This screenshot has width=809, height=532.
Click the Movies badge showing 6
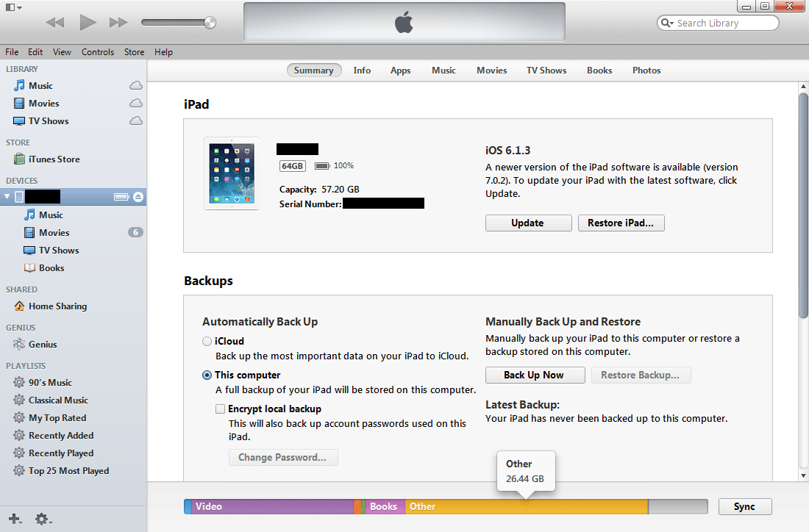coord(136,232)
